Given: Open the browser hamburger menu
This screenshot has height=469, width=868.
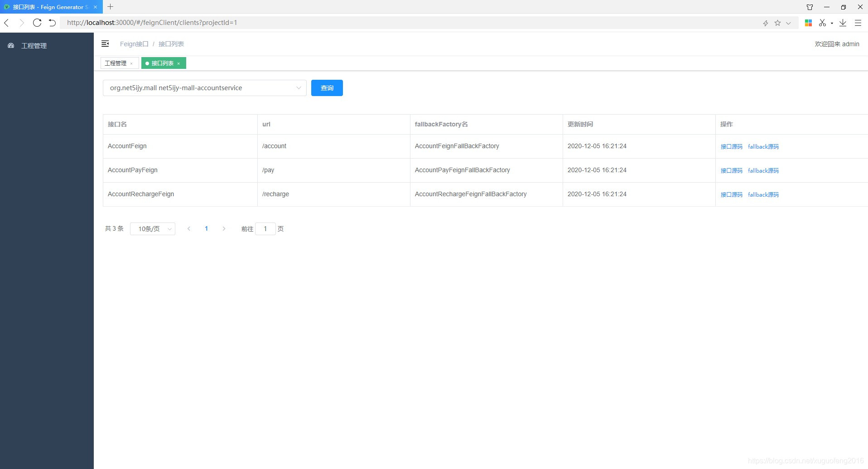Looking at the screenshot, I should click(858, 23).
